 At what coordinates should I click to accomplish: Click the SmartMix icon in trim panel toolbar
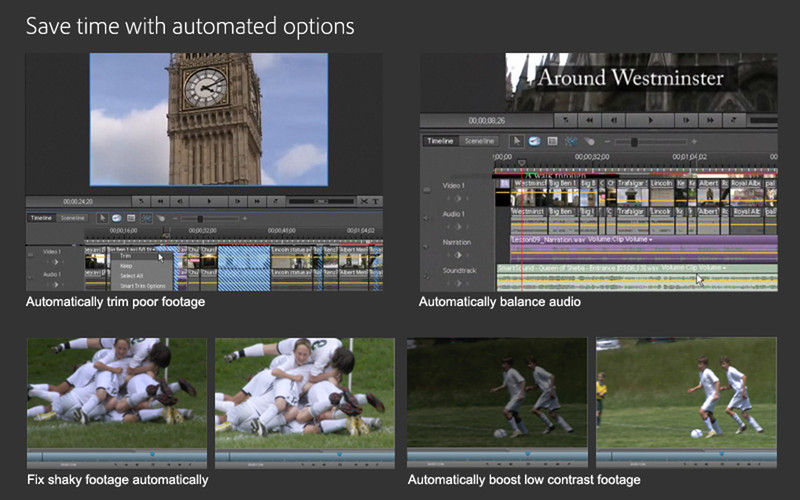tap(146, 218)
